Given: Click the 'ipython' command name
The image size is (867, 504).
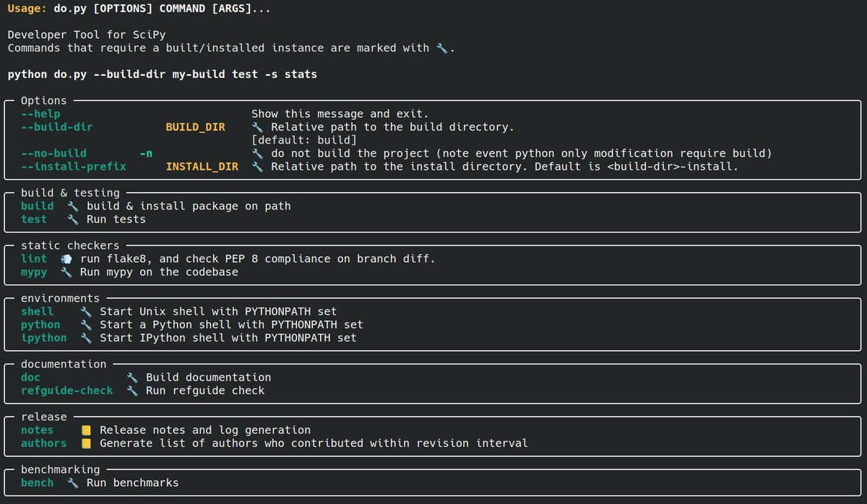Looking at the screenshot, I should [x=44, y=338].
